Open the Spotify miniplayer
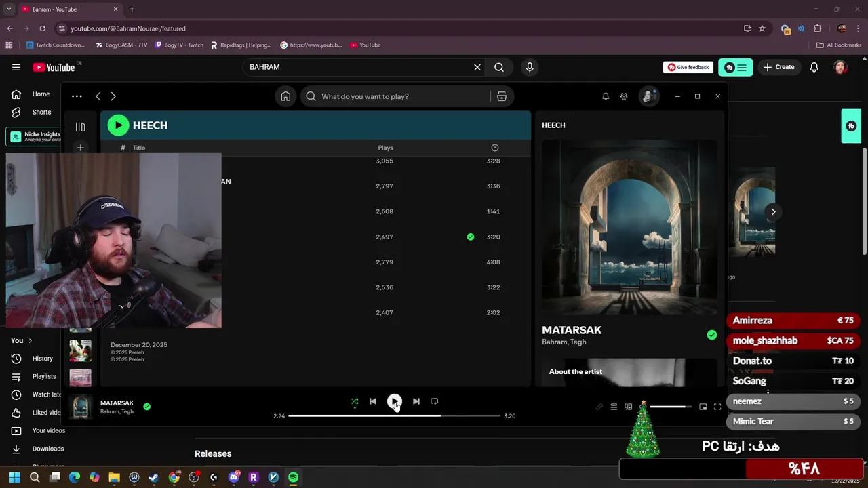 tap(703, 407)
